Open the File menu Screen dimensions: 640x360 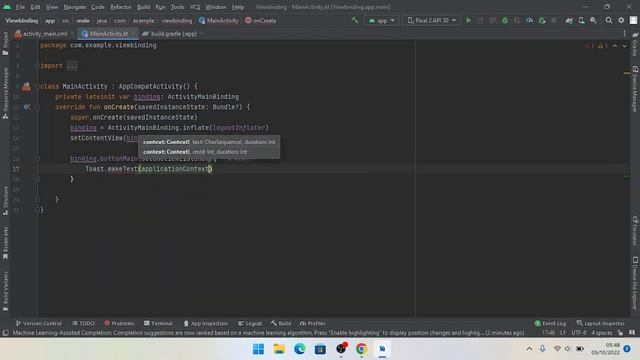pos(20,7)
